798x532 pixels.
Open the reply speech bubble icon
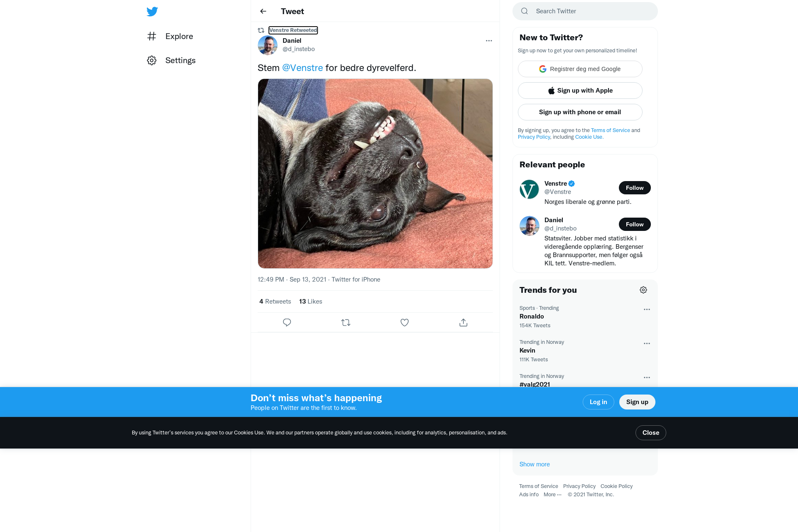coord(287,322)
